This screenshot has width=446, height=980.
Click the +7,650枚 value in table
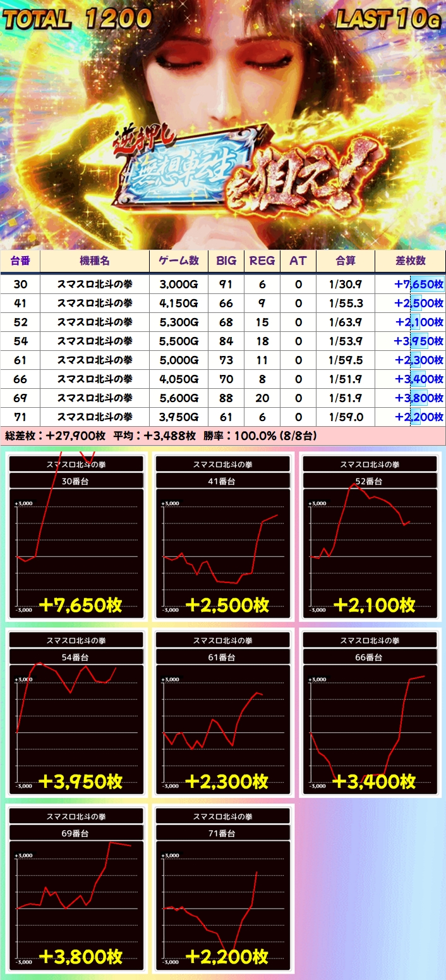click(418, 285)
